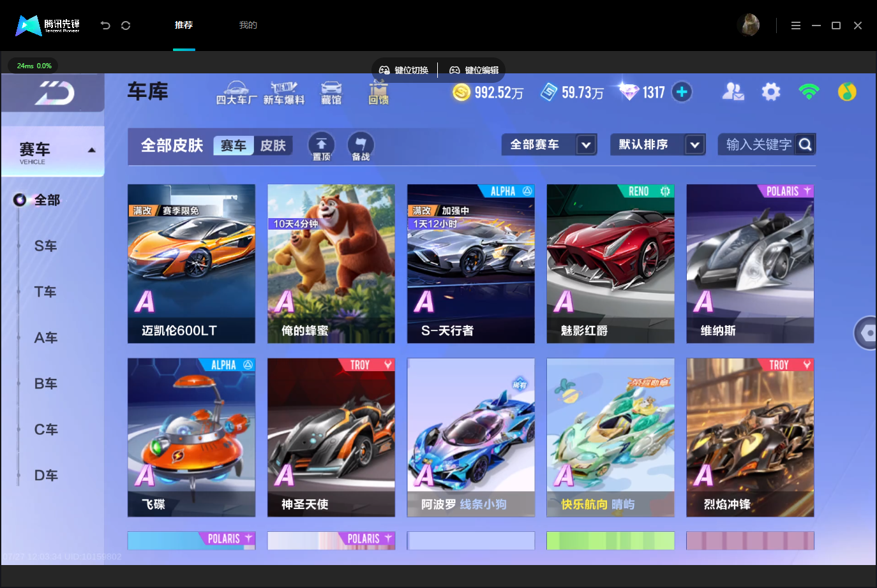Click the search magnifier icon
The image size is (877, 588).
click(806, 145)
